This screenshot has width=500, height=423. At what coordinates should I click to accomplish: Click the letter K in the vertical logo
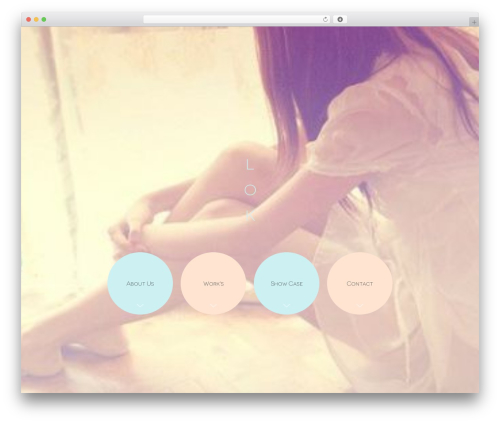tap(250, 216)
